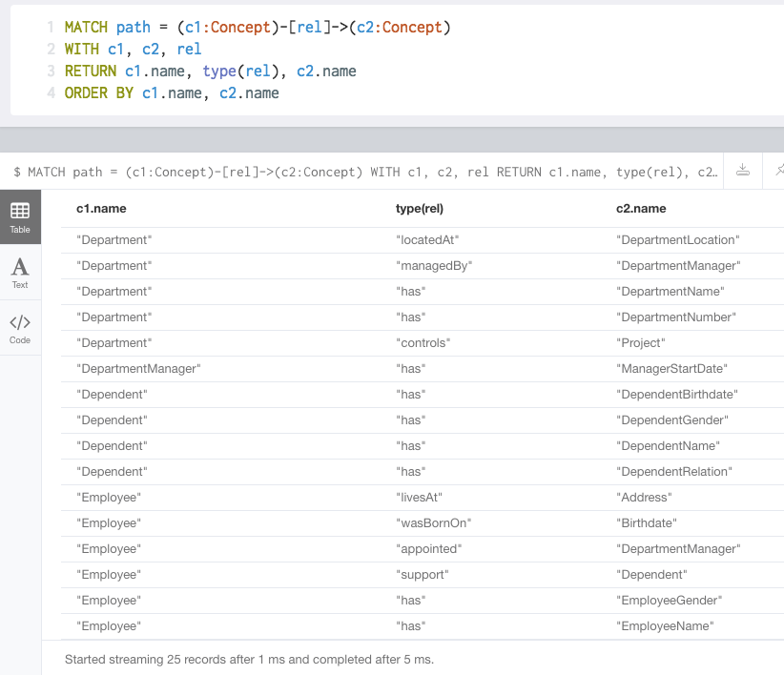Select the "ManagerStartDate" cell
This screenshot has width=784, height=675.
pos(671,369)
